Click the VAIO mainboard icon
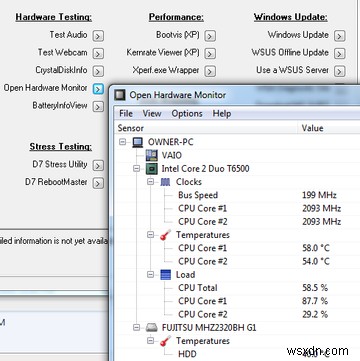Screen dimensions: 360x361 pyautogui.click(x=152, y=156)
